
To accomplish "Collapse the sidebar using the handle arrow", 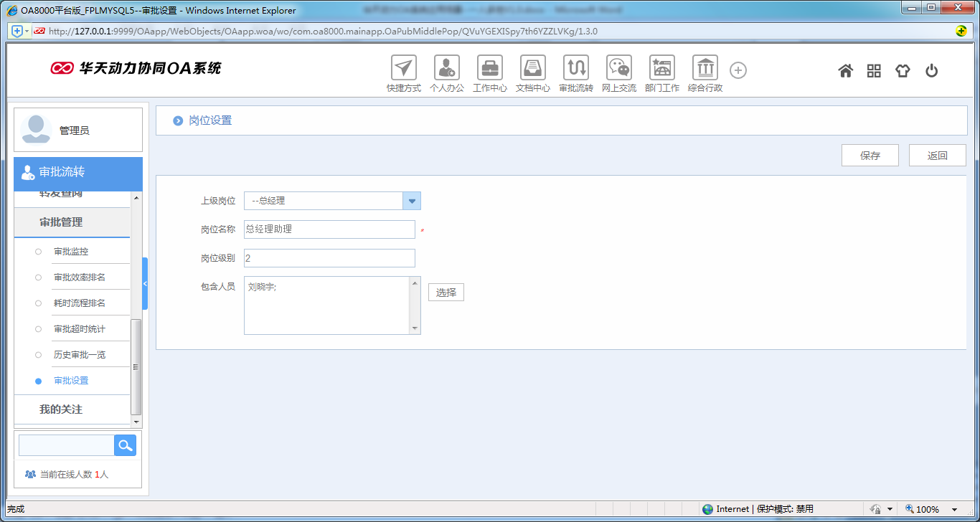I will click(145, 284).
